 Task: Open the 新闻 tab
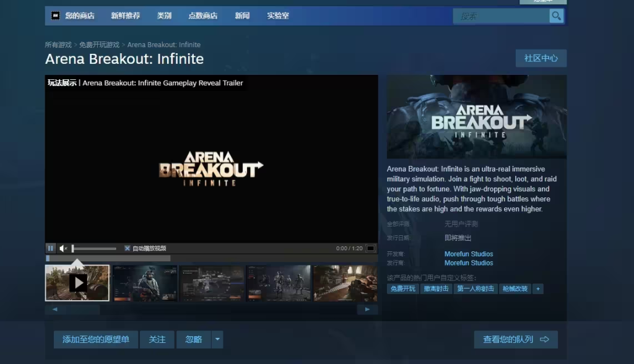[x=242, y=15]
